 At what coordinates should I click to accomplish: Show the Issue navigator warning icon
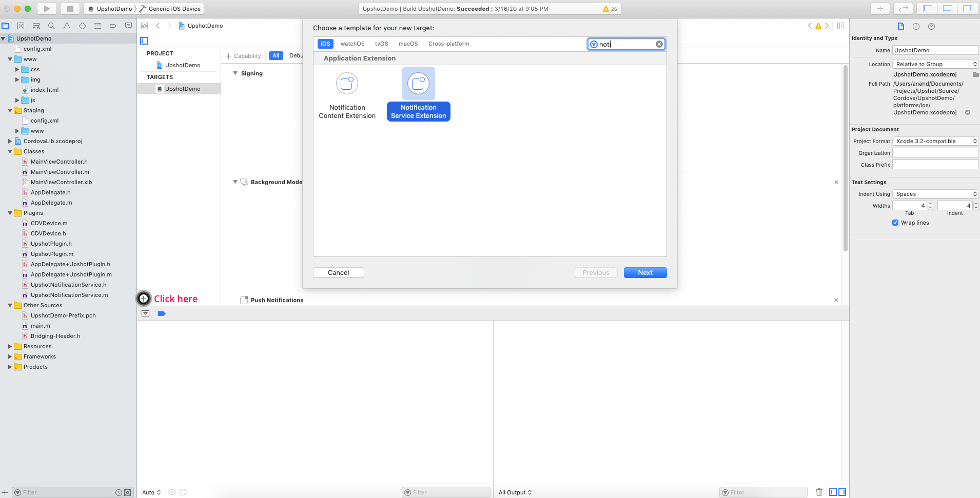(x=67, y=26)
